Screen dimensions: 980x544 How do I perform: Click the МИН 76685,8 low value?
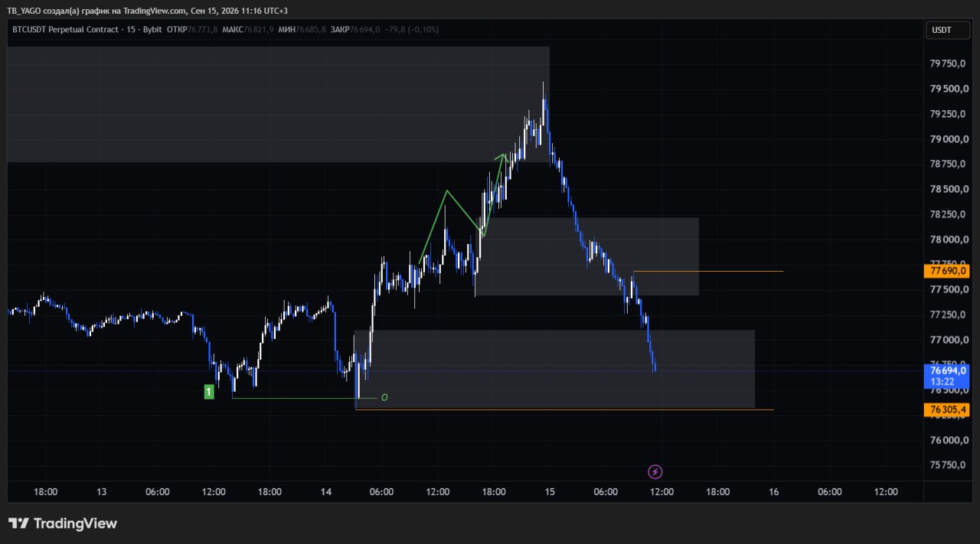(x=302, y=29)
